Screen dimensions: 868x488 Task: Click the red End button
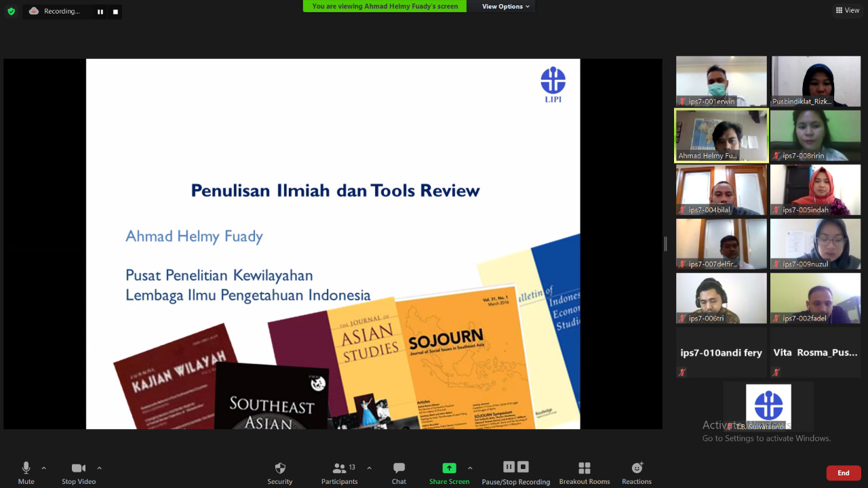tap(843, 473)
